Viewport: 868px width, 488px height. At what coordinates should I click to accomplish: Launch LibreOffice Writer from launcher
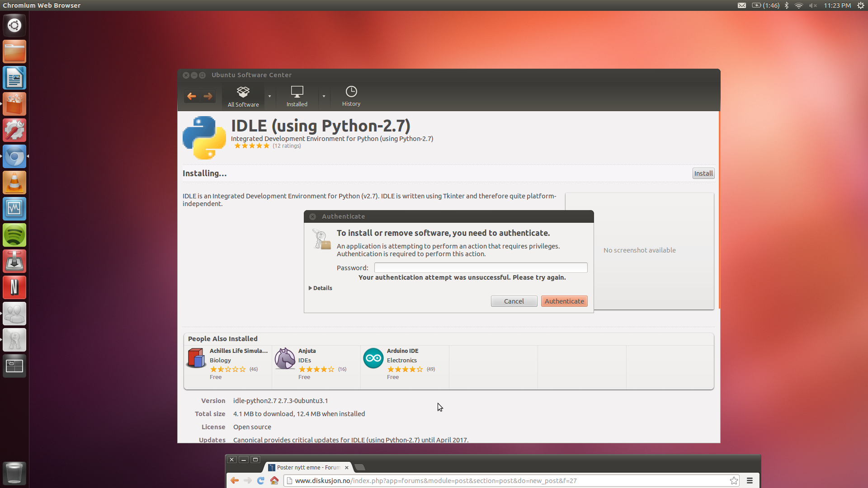[x=14, y=78]
